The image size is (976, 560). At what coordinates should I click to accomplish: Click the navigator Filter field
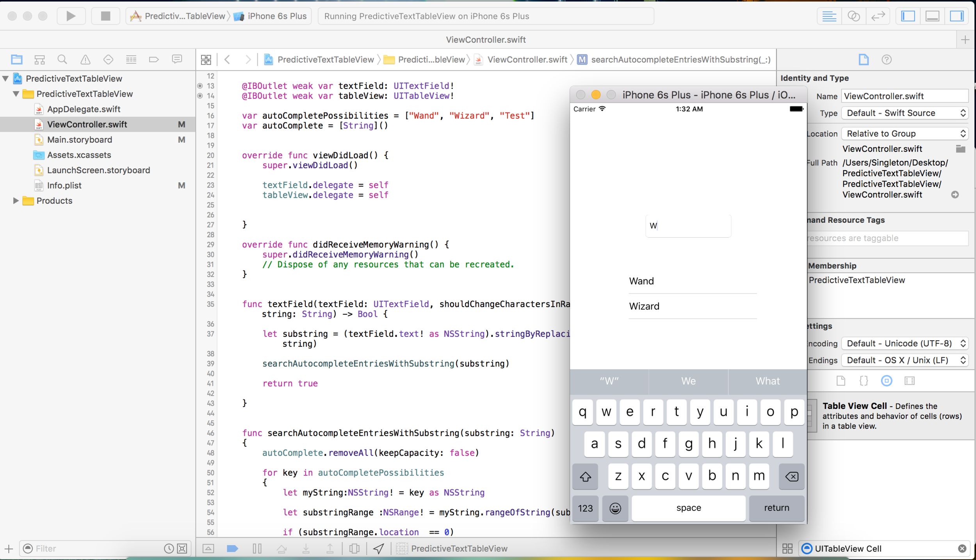[98, 549]
